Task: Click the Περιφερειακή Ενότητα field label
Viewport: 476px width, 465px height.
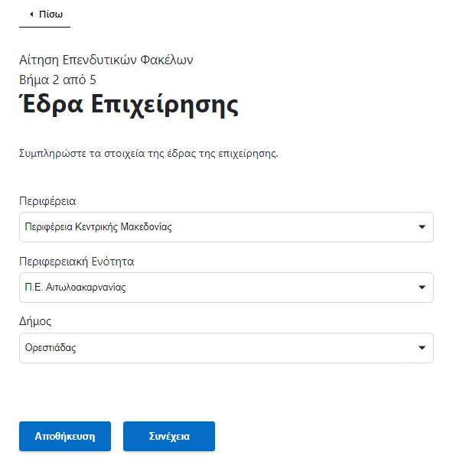Action: 77,262
